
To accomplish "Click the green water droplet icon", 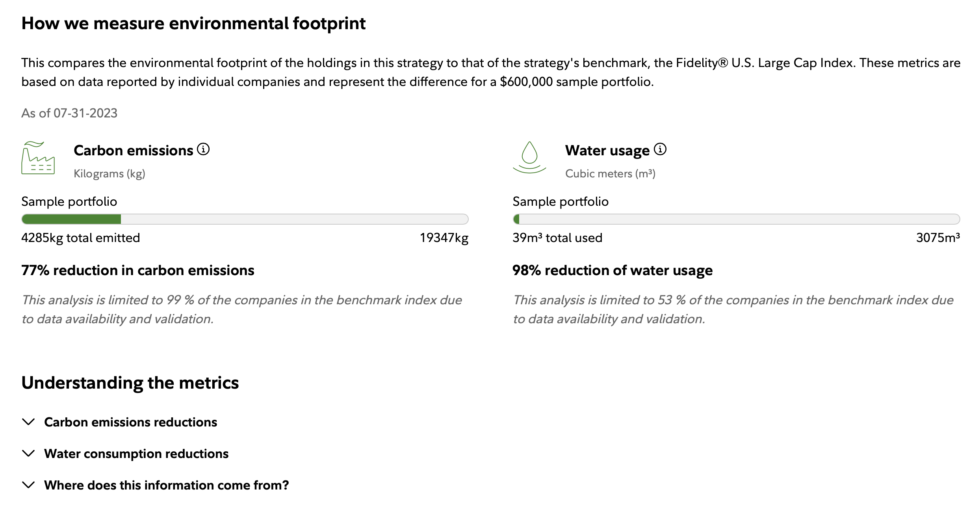I will point(529,158).
